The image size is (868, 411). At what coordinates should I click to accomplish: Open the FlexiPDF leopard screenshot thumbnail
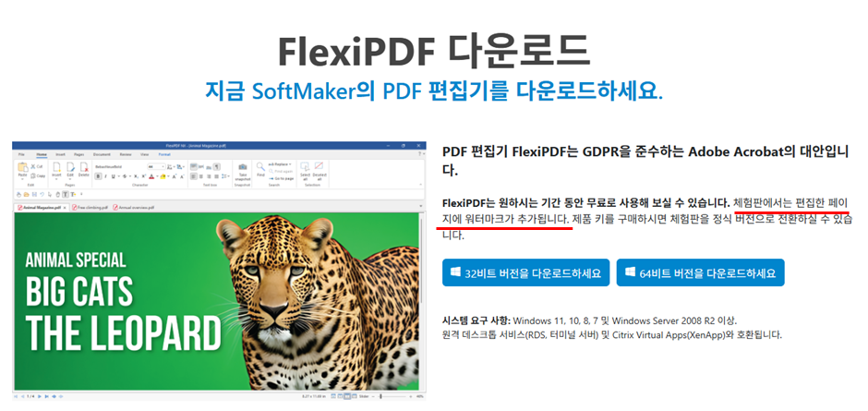219,271
